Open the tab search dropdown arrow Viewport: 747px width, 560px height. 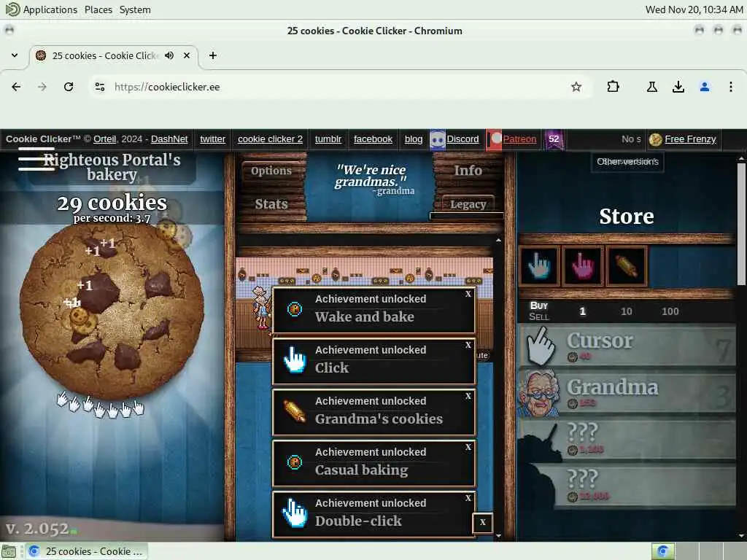pyautogui.click(x=15, y=55)
